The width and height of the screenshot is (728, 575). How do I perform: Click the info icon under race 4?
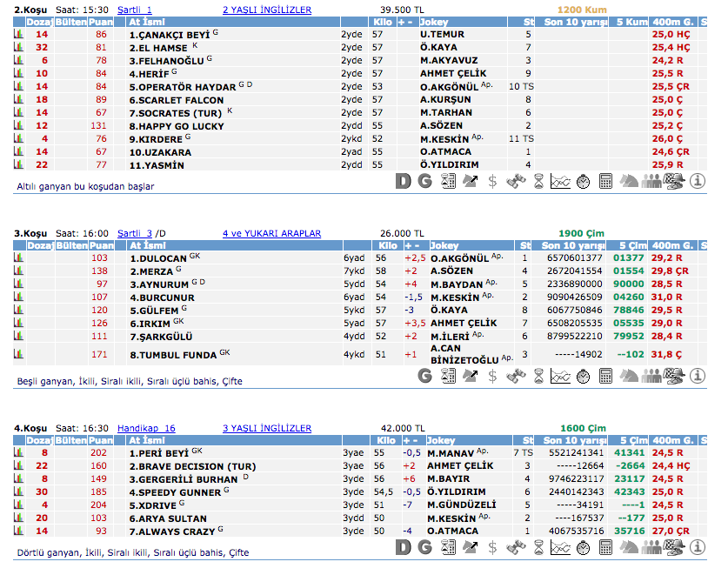[x=697, y=547]
